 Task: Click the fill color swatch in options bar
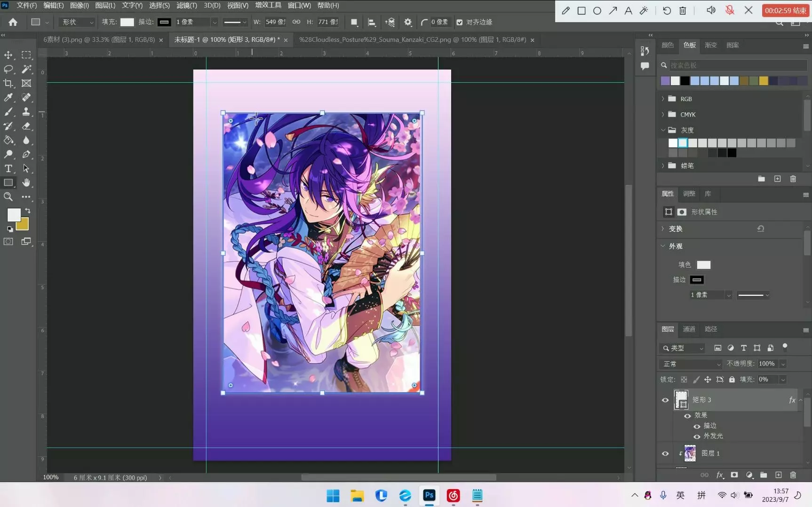127,22
